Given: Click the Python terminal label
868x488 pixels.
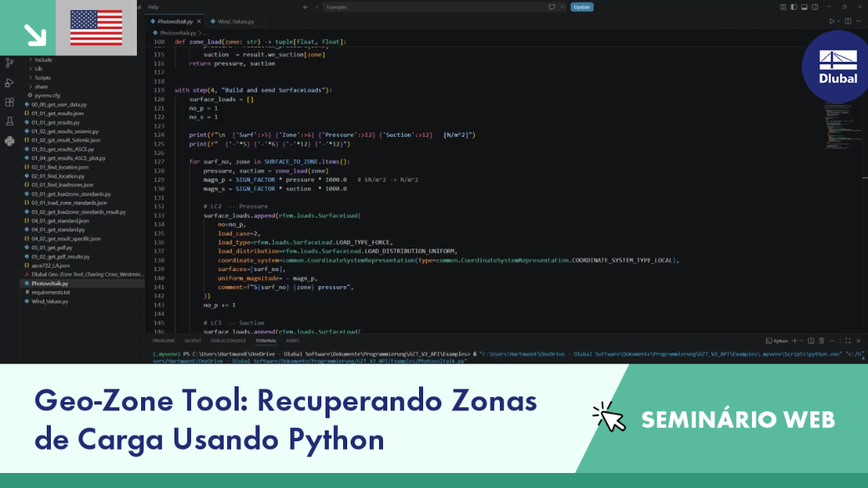Looking at the screenshot, I should click(777, 341).
